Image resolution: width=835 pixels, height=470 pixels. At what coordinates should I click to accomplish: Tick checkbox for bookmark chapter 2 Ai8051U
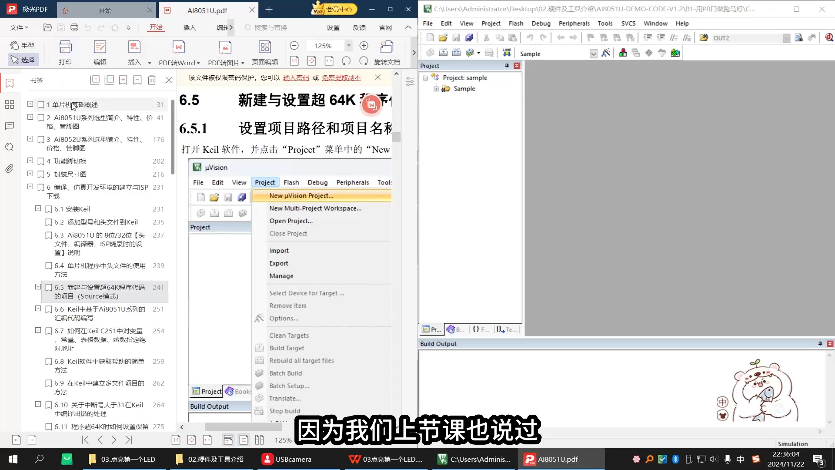click(40, 118)
